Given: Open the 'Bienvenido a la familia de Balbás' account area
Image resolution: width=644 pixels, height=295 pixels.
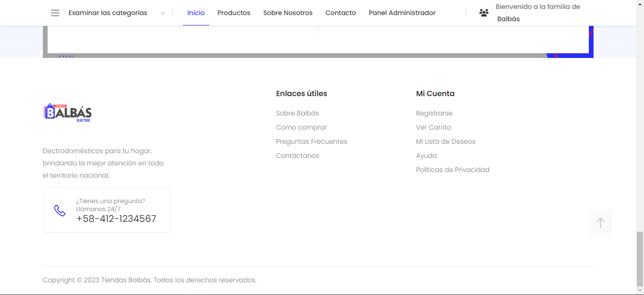Looking at the screenshot, I should click(537, 13).
